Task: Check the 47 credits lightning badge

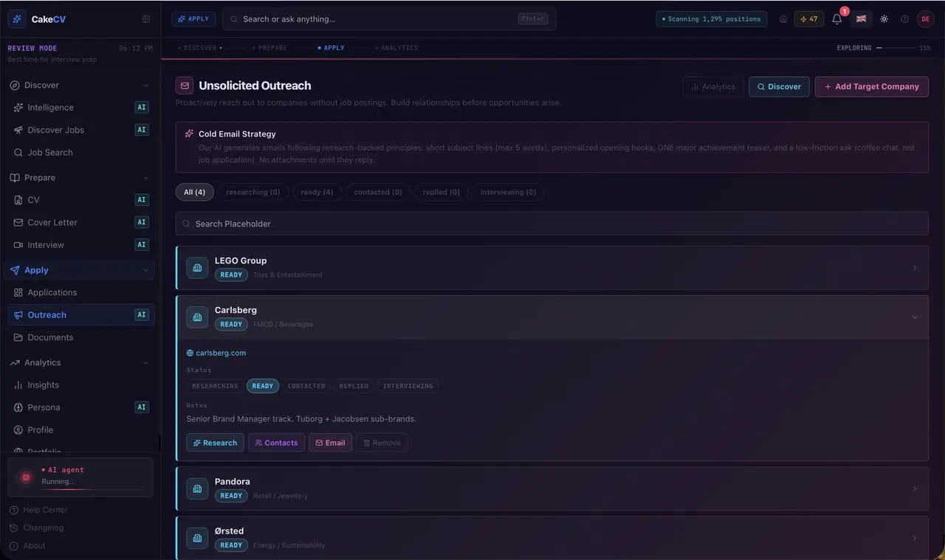Action: (809, 19)
